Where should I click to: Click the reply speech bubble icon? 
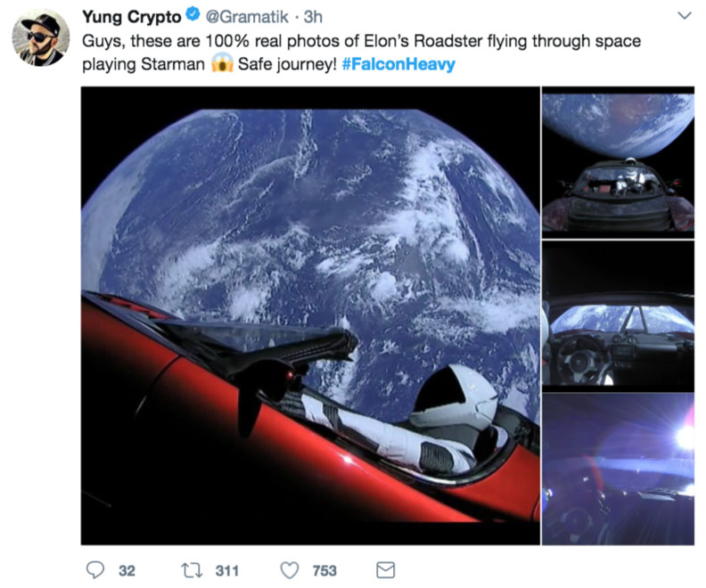click(95, 569)
